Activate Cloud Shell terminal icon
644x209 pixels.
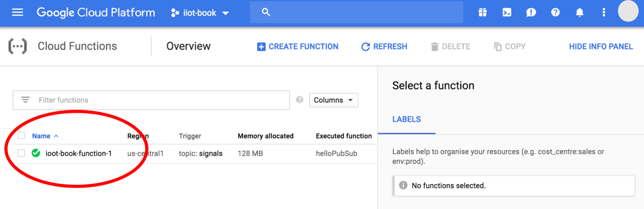coord(507,13)
